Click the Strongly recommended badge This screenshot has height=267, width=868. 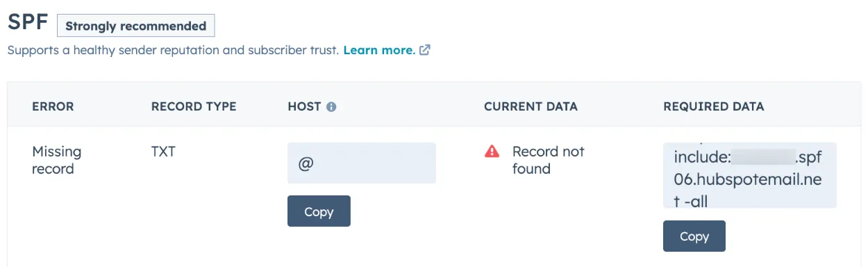tap(136, 26)
